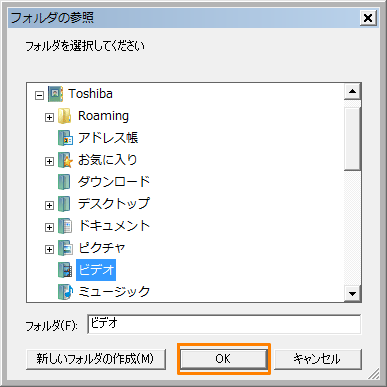The width and height of the screenshot is (387, 387).
Task: Click 新しいフォルダの作成(M) button
Action: coord(96,359)
